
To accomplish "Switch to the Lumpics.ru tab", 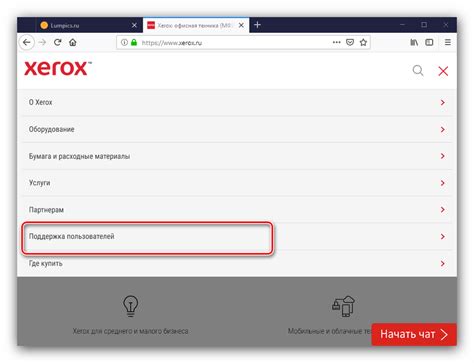I will 89,25.
